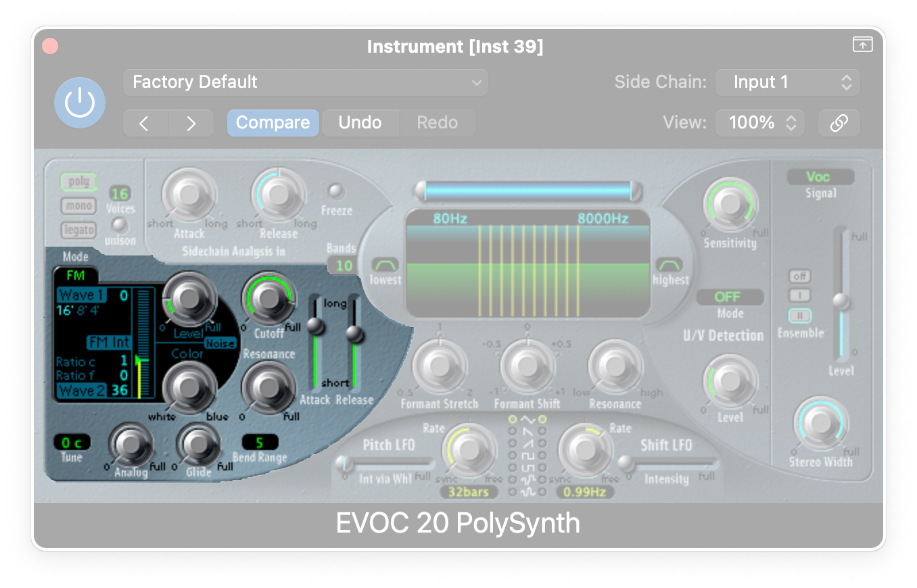Click the Compare button
This screenshot has height=588, width=917.
273,123
